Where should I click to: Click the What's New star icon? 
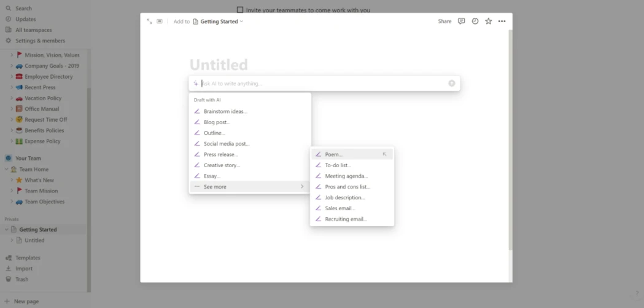pos(19,180)
